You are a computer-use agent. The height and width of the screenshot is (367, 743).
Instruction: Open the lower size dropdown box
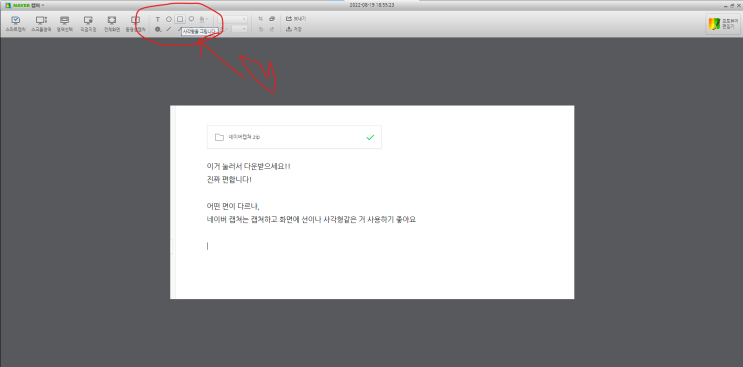tap(239, 29)
